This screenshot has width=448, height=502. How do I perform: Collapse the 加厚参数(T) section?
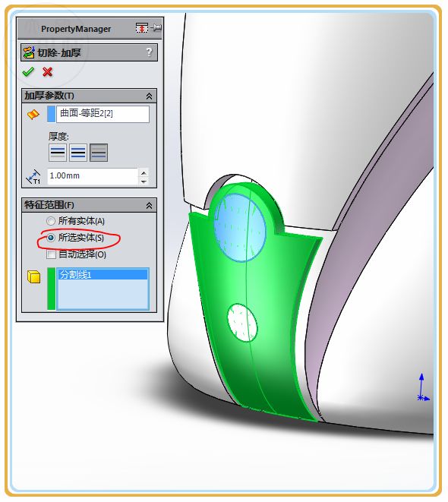tap(149, 96)
